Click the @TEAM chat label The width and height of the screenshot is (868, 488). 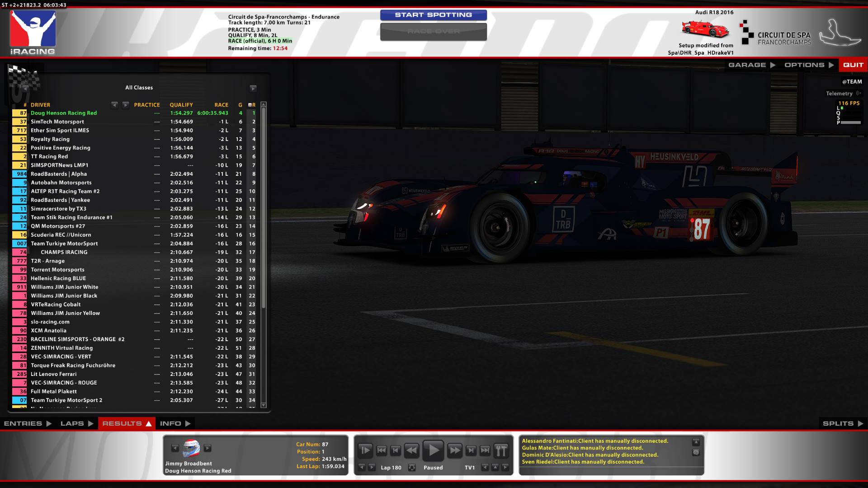pyautogui.click(x=852, y=82)
